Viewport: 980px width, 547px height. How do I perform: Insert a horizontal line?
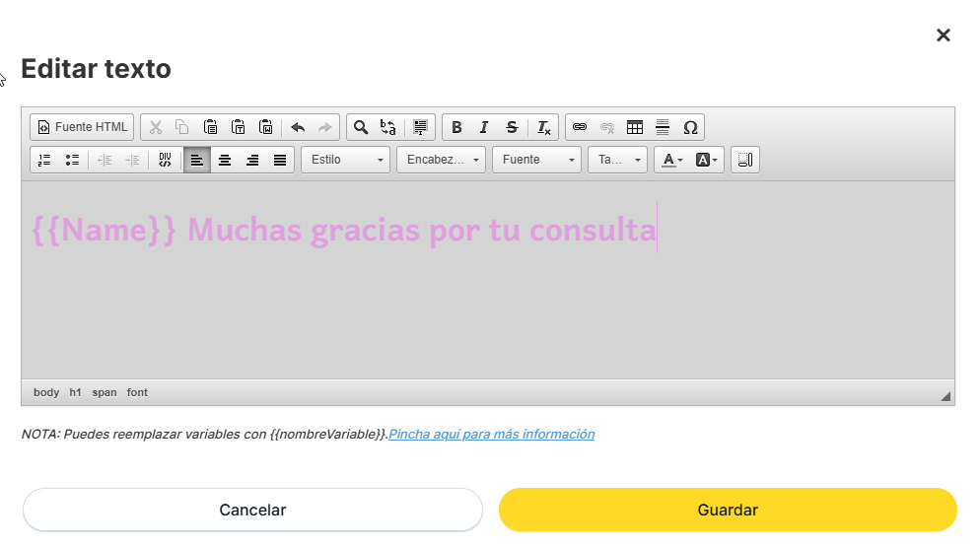pyautogui.click(x=663, y=127)
